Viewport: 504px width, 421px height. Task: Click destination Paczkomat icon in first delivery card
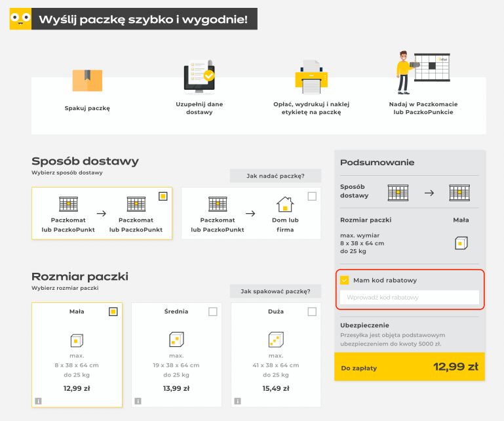136,204
